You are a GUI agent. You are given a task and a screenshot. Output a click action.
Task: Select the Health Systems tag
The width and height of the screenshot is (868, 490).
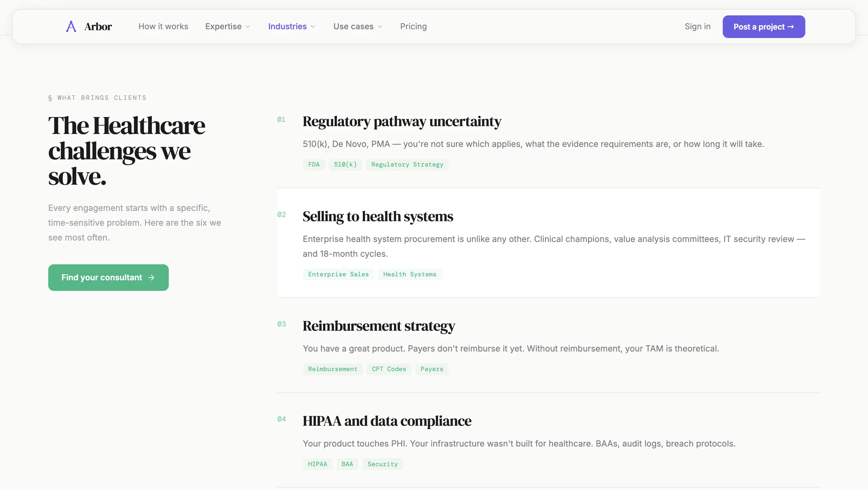[x=410, y=274]
